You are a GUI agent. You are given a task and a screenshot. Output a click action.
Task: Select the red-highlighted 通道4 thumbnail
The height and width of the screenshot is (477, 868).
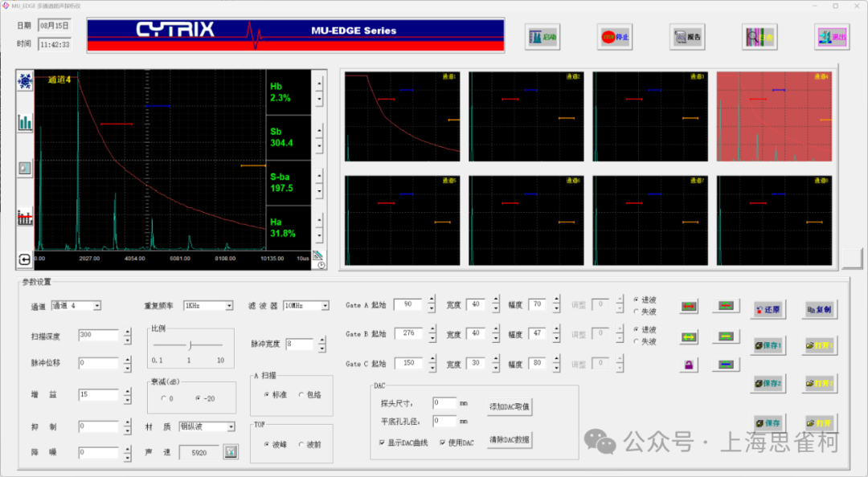coord(774,116)
